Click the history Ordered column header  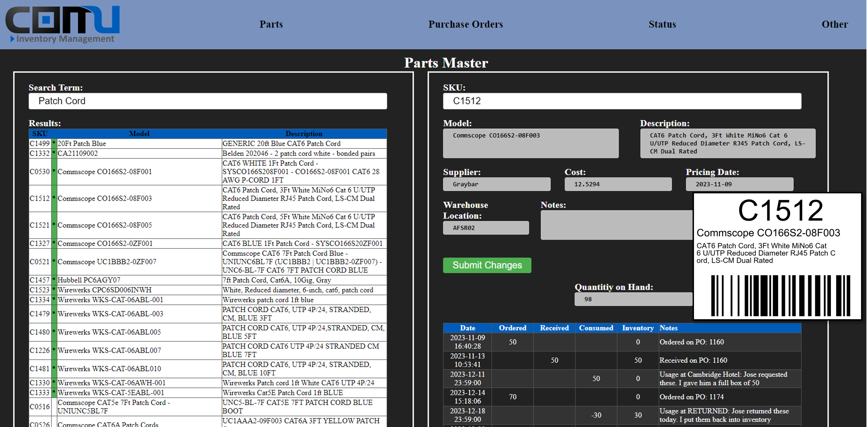pos(512,328)
